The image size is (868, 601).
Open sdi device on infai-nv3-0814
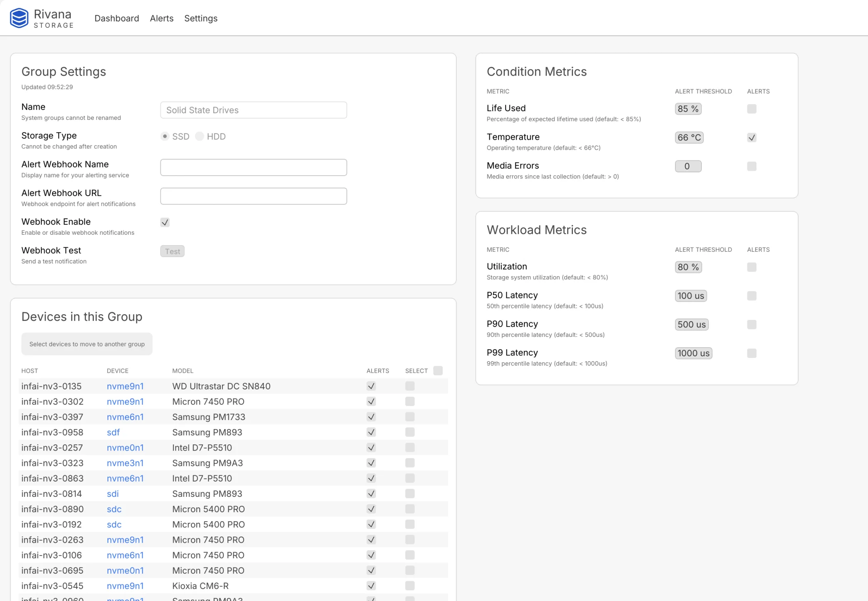113,494
